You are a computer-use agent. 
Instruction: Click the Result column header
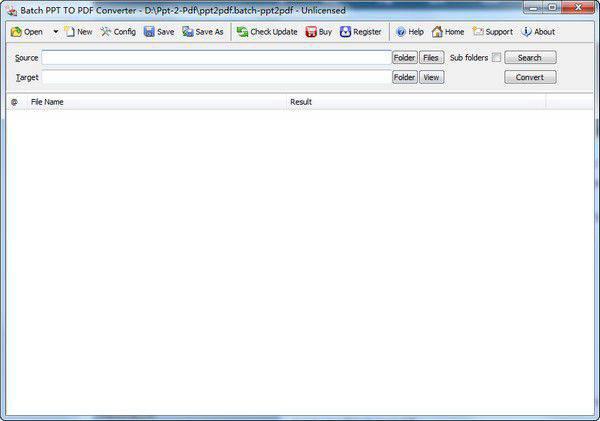pos(416,102)
